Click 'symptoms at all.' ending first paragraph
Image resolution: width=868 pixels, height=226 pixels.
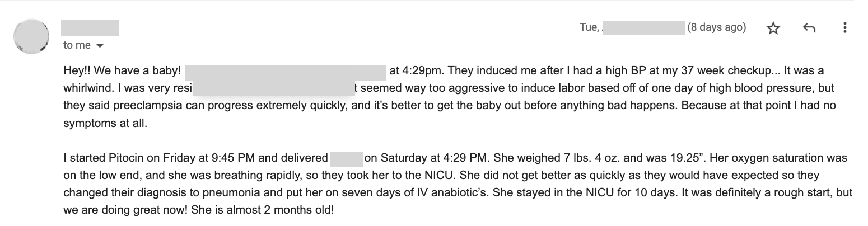click(x=105, y=124)
